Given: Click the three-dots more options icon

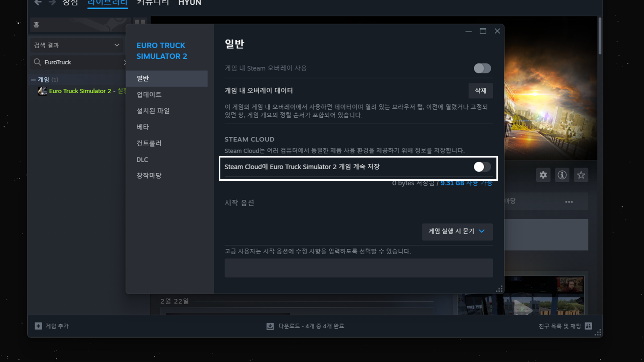Looking at the screenshot, I should (x=569, y=202).
